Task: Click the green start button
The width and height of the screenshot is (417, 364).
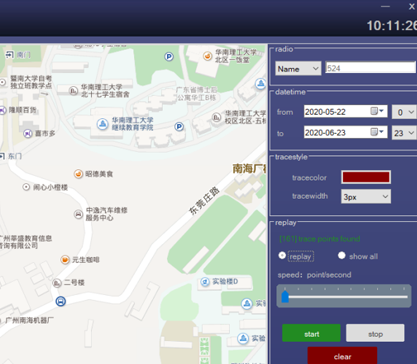Action: tap(311, 333)
